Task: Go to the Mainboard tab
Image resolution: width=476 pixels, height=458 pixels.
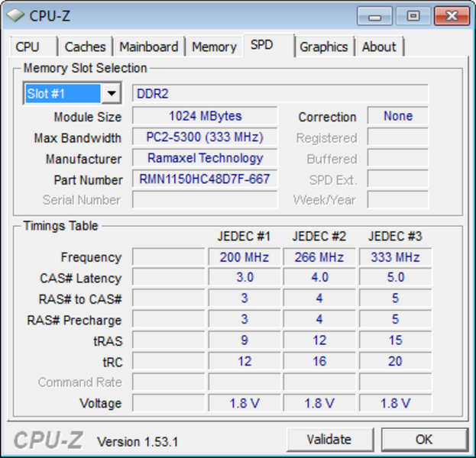Action: coord(149,47)
